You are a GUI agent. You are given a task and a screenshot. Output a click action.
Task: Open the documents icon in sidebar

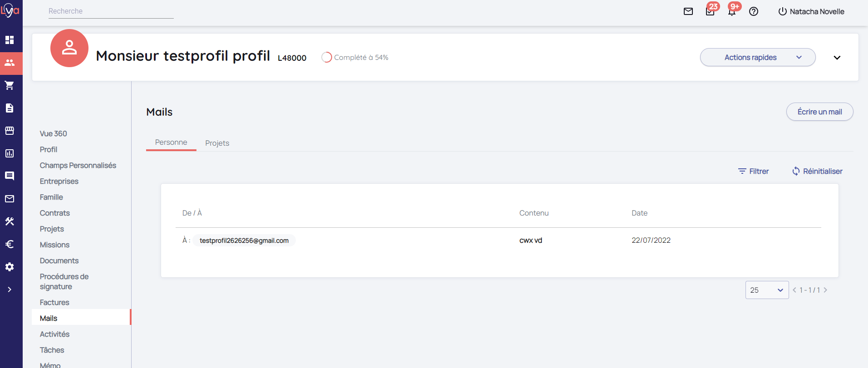pos(10,108)
